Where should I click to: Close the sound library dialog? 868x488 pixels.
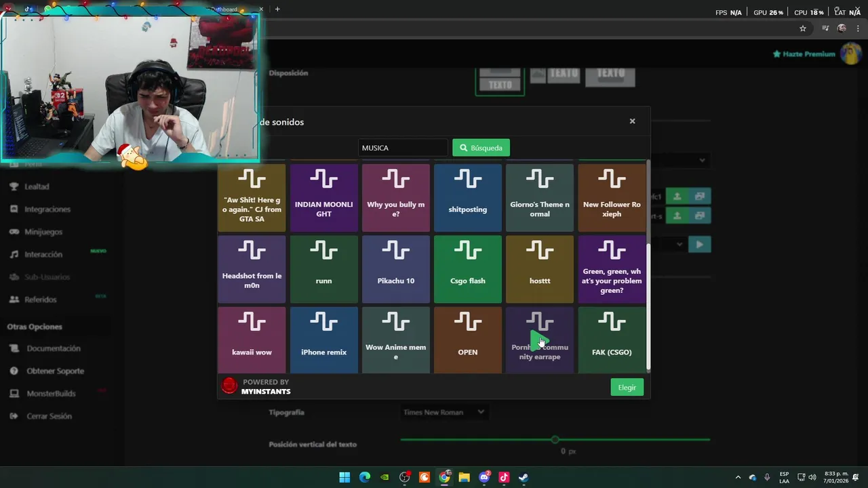(632, 121)
